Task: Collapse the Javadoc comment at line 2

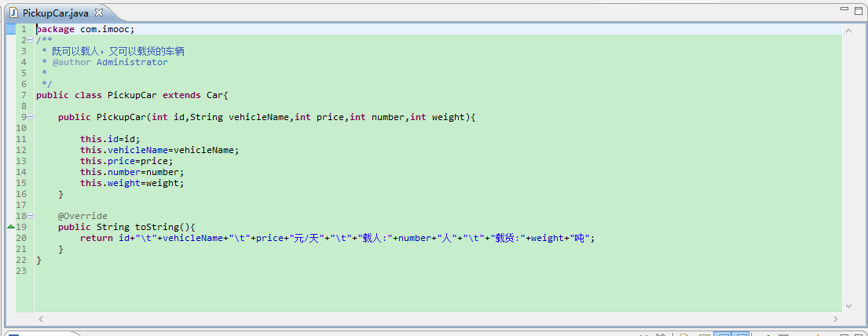Action: click(30, 40)
